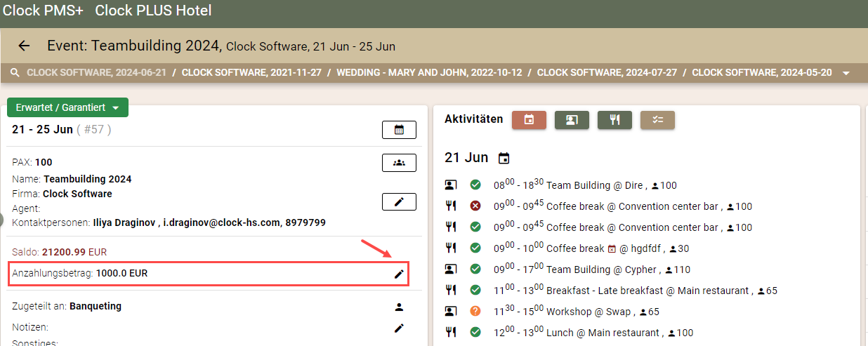
Task: Click the event number #57
Action: click(95, 130)
